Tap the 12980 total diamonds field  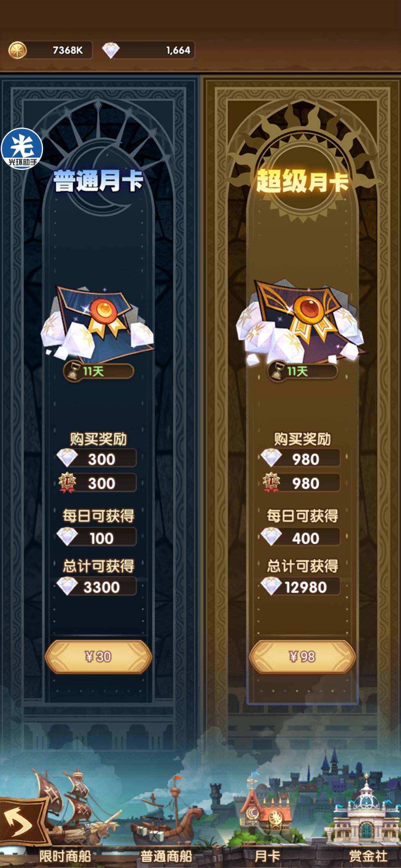pyautogui.click(x=301, y=587)
